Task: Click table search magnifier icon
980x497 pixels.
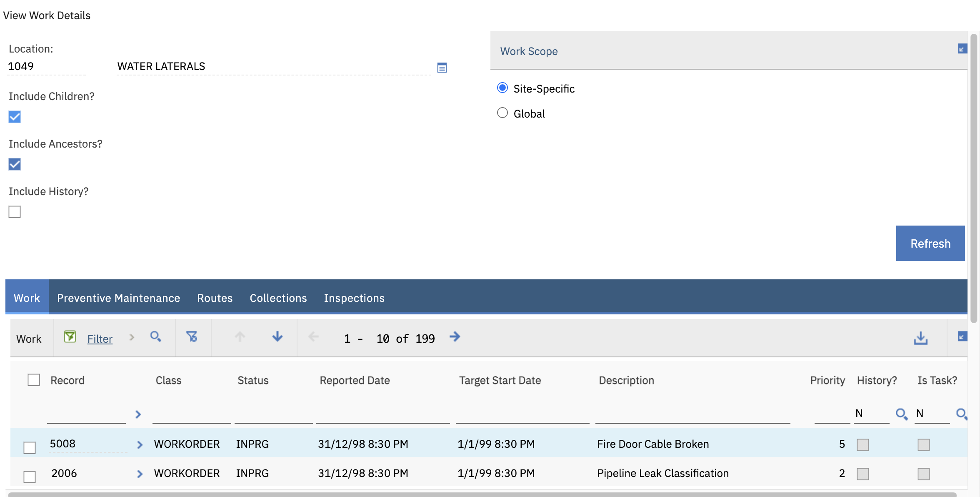Action: [155, 336]
